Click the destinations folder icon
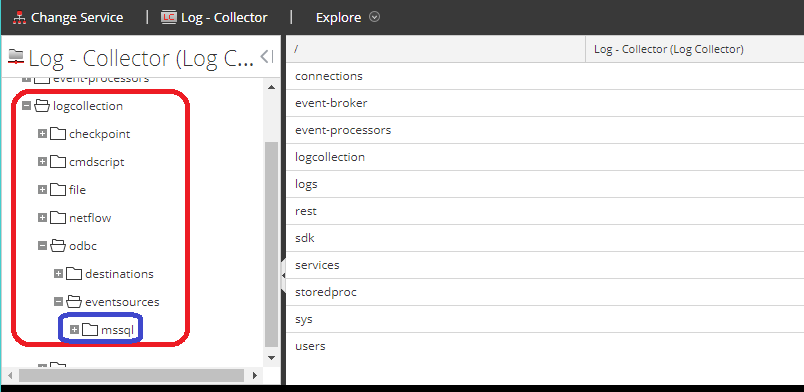804x392 pixels. [x=74, y=274]
